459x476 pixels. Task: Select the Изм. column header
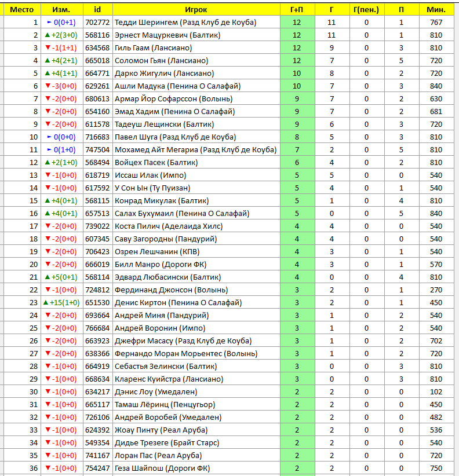(62, 9)
